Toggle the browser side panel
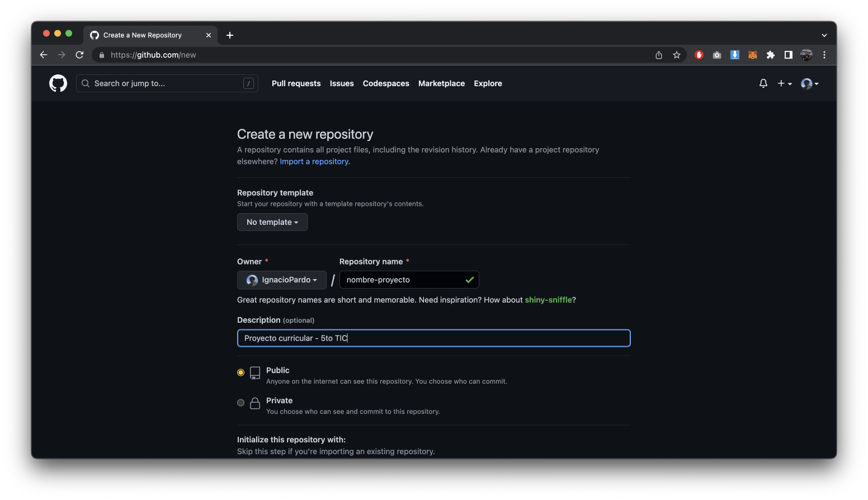The image size is (868, 500). (789, 55)
